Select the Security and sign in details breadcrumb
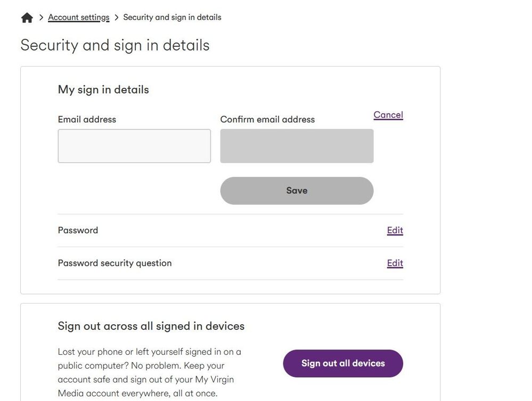This screenshot has height=401, width=532. point(172,17)
